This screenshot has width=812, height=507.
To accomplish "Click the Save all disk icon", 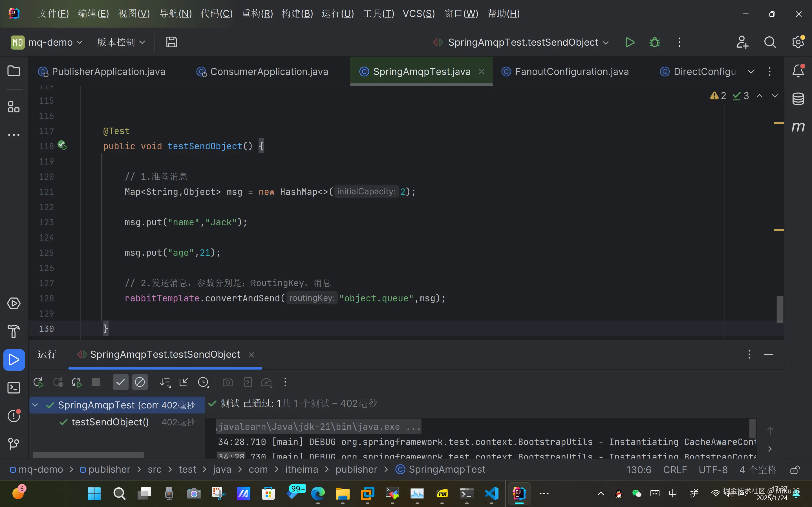I will (x=171, y=42).
